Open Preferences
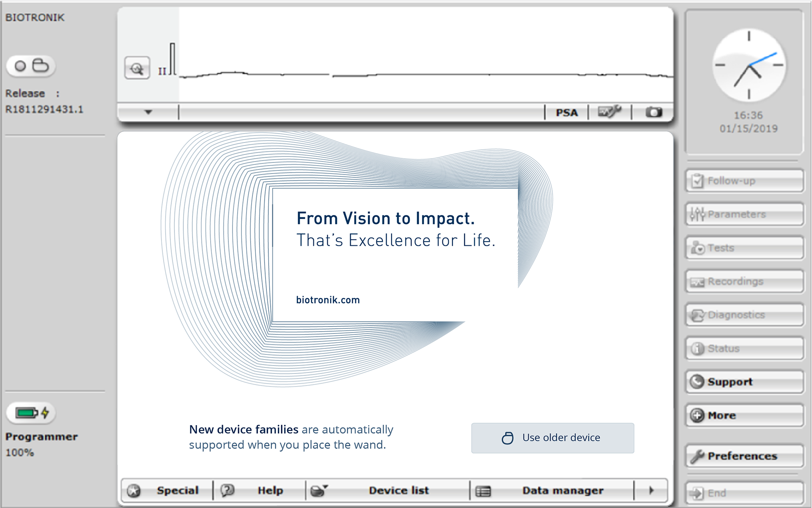Image resolution: width=812 pixels, height=508 pixels. (x=744, y=456)
